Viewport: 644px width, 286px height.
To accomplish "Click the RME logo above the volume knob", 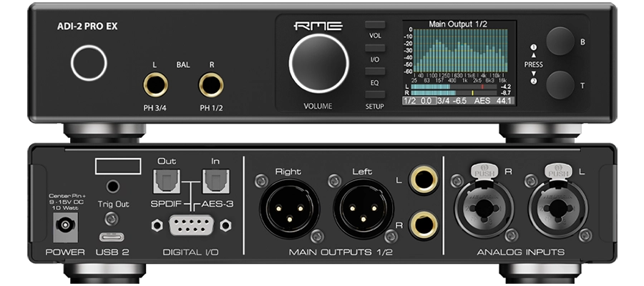I will pos(318,26).
